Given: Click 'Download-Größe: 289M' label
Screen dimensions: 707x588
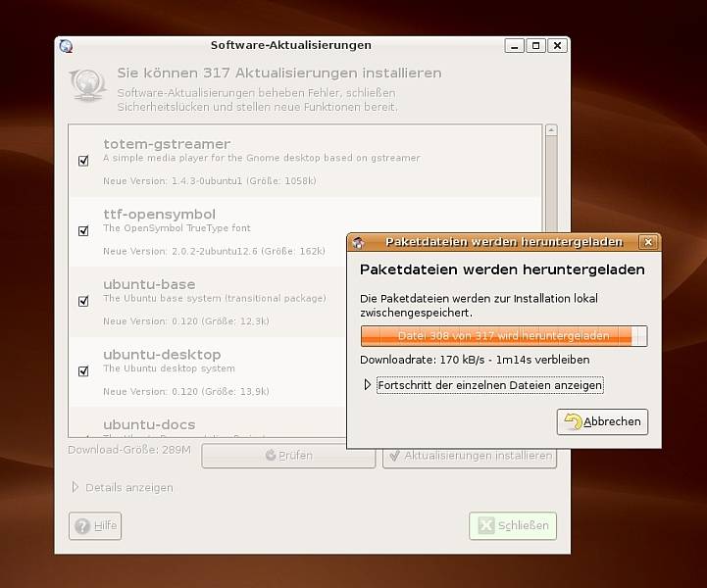Looking at the screenshot, I should point(129,450).
